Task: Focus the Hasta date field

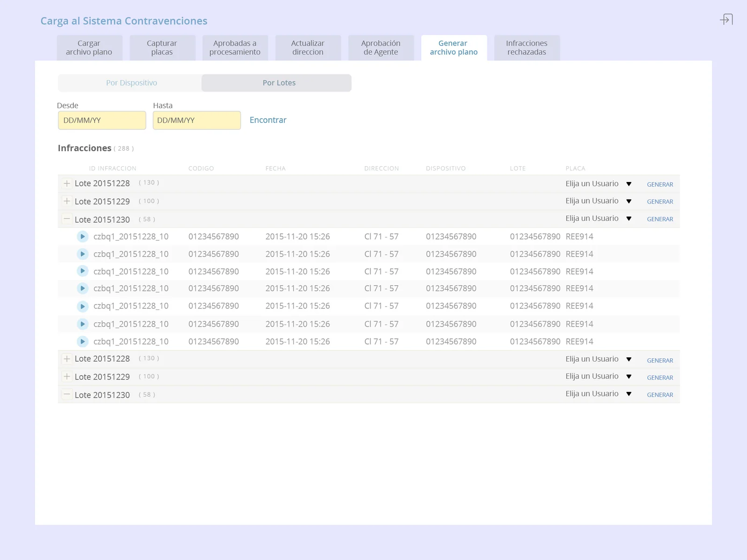Action: pyautogui.click(x=197, y=120)
